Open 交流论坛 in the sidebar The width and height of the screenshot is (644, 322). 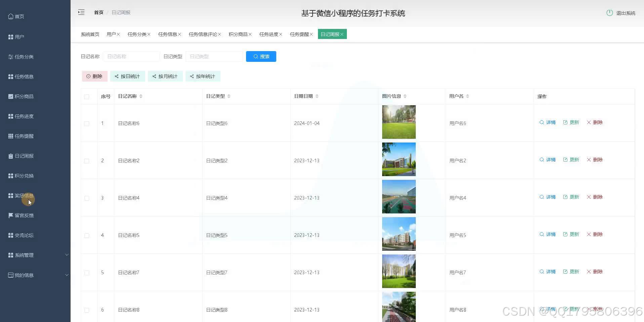tap(21, 235)
